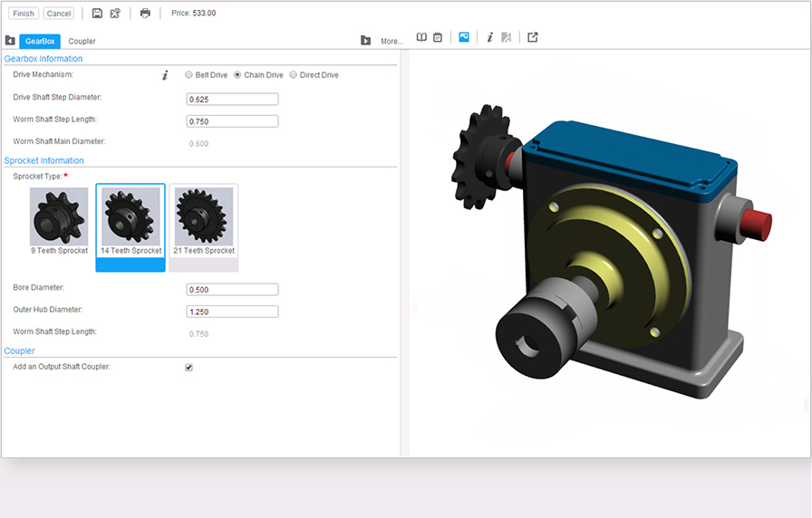The height and width of the screenshot is (518, 812).
Task: Open the book-shaped icon in viewer toolbar
Action: point(421,38)
